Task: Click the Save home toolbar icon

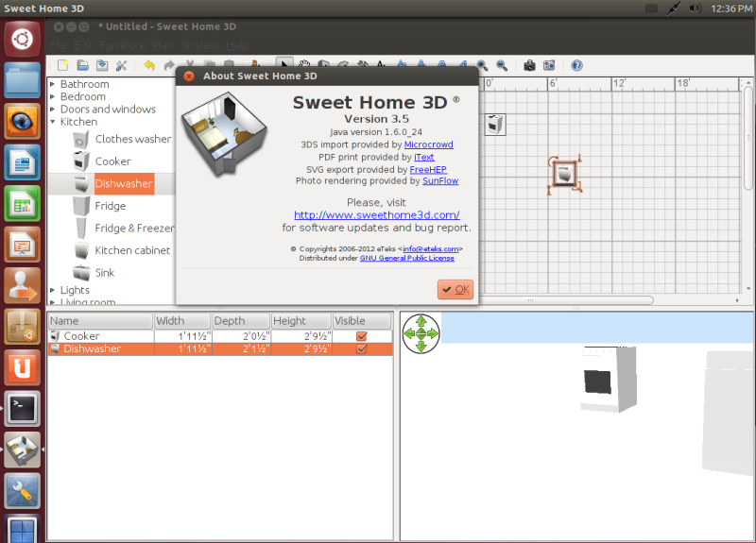Action: (102, 65)
